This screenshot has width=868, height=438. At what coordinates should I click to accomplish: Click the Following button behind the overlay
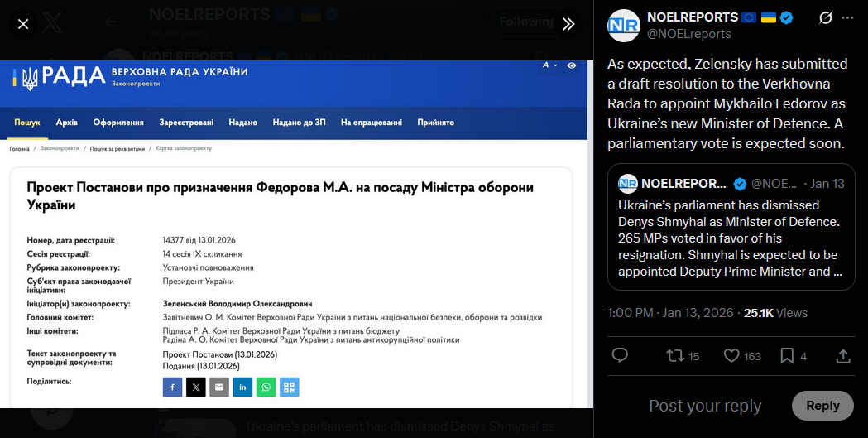(527, 22)
